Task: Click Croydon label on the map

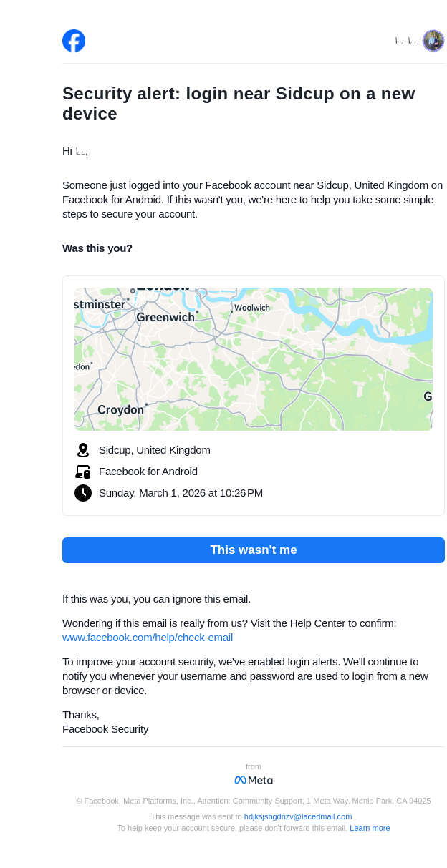Action: (x=120, y=410)
